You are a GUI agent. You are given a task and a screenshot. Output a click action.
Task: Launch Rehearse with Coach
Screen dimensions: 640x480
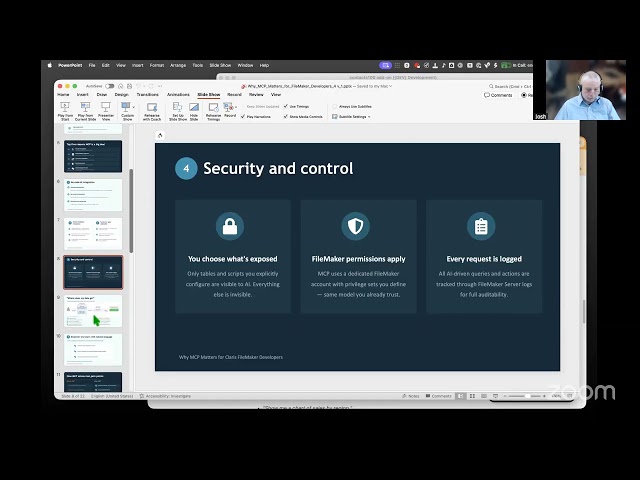(x=152, y=111)
